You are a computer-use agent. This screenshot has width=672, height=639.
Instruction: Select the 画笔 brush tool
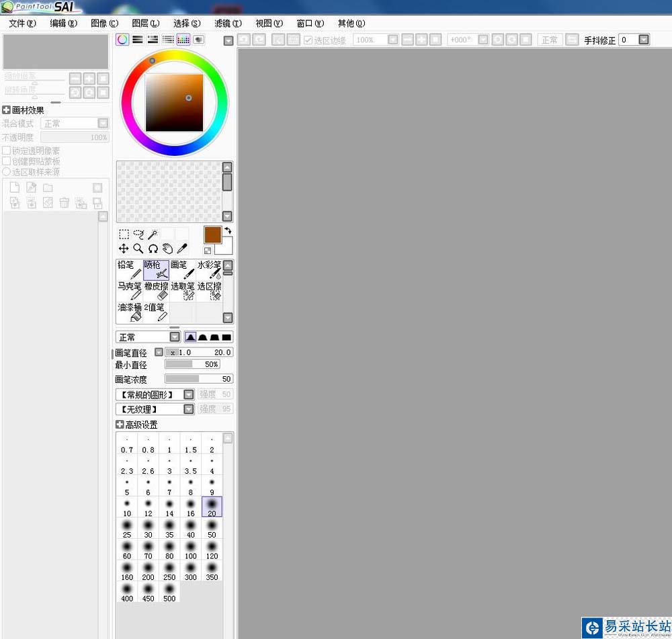pyautogui.click(x=183, y=270)
